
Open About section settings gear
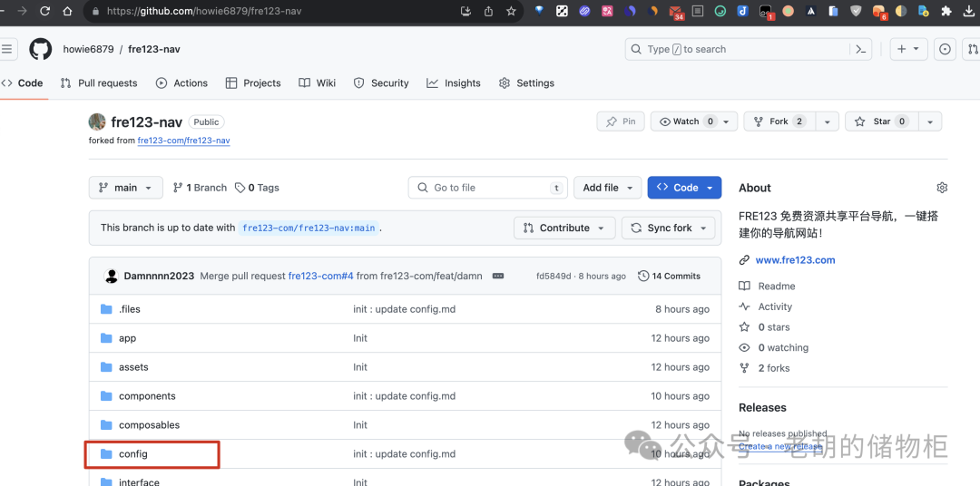(x=942, y=188)
